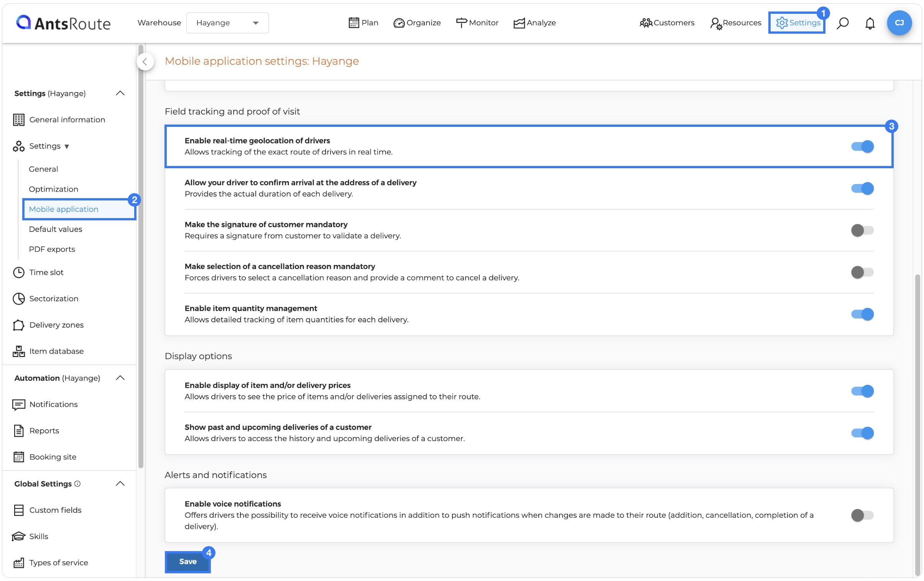This screenshot has width=924, height=581.
Task: Select the Mobile application submenu item
Action: (x=79, y=209)
